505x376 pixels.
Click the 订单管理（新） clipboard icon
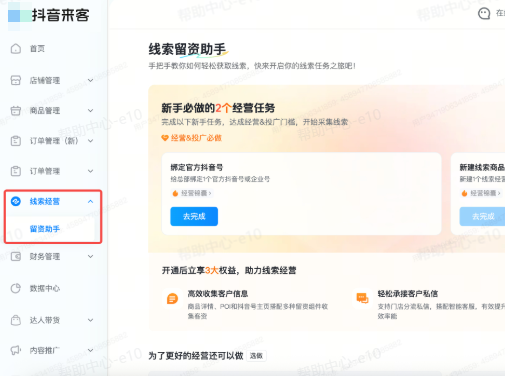(16, 141)
